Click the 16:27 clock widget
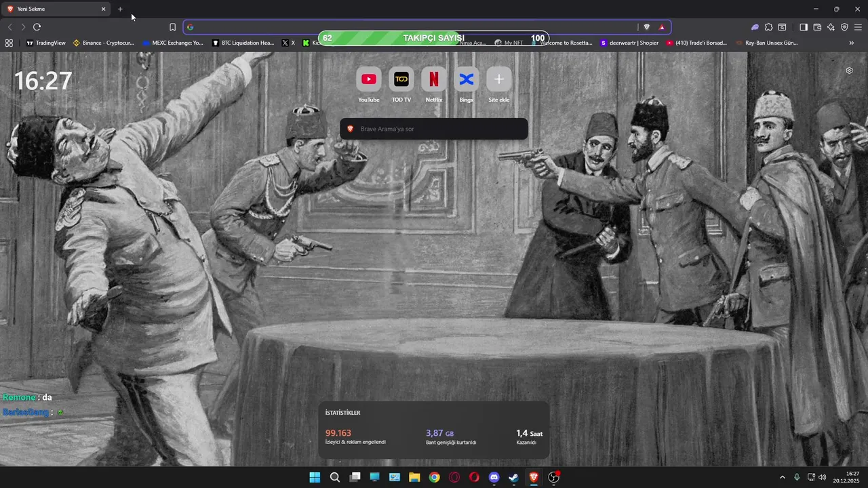 [x=43, y=81]
